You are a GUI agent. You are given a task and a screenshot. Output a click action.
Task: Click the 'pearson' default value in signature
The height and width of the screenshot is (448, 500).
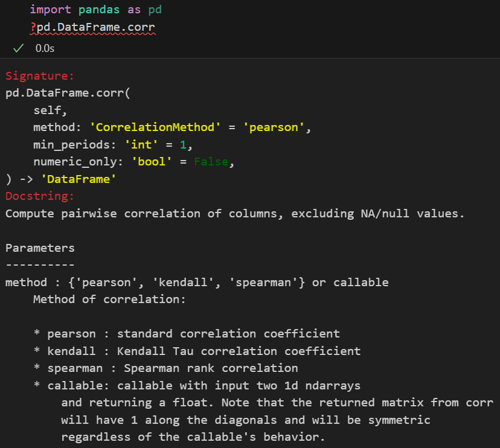pos(274,127)
